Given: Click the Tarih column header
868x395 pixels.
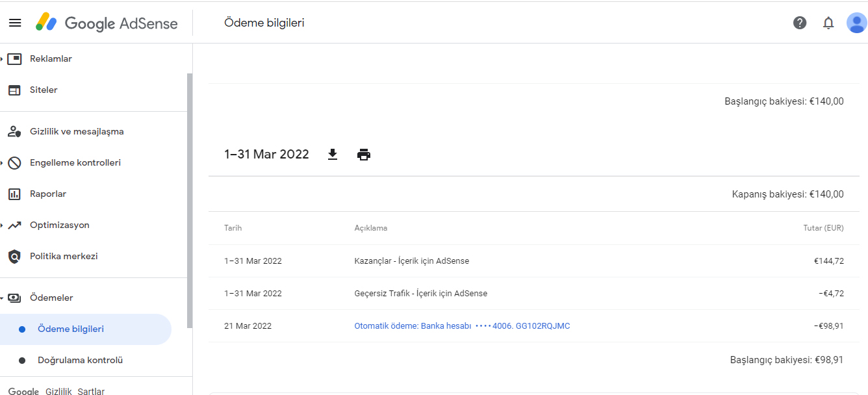Looking at the screenshot, I should click(x=233, y=228).
